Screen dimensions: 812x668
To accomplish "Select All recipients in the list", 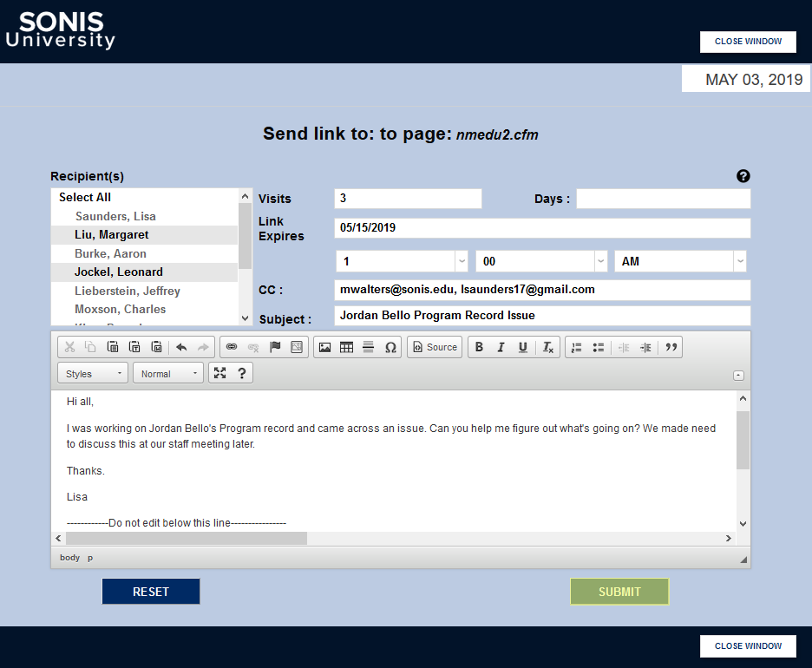I will pyautogui.click(x=85, y=197).
